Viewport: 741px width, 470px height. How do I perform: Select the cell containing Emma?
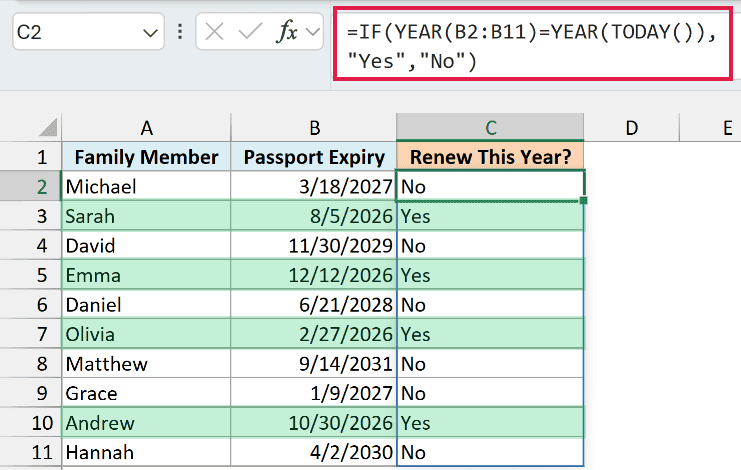coord(146,275)
